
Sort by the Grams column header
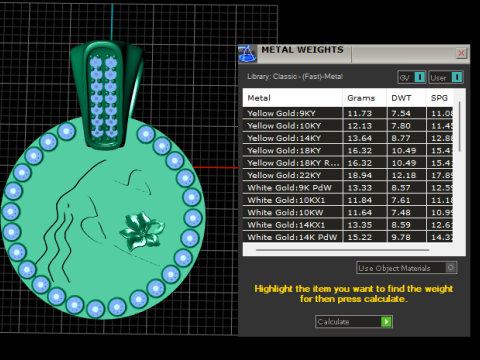click(364, 98)
